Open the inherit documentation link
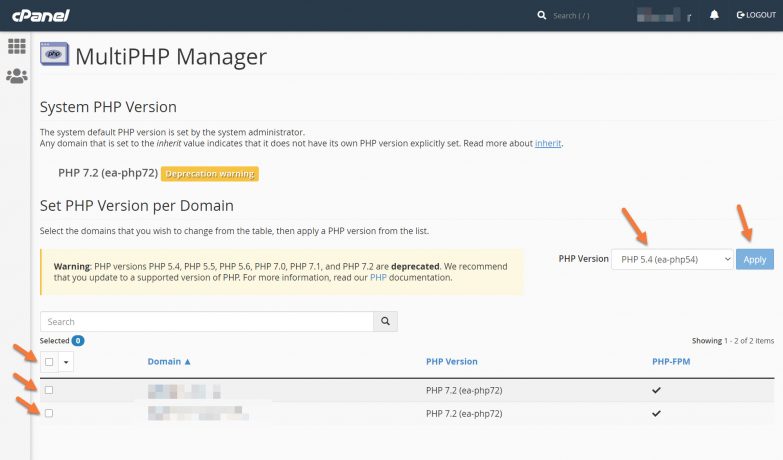The width and height of the screenshot is (783, 460). [548, 143]
